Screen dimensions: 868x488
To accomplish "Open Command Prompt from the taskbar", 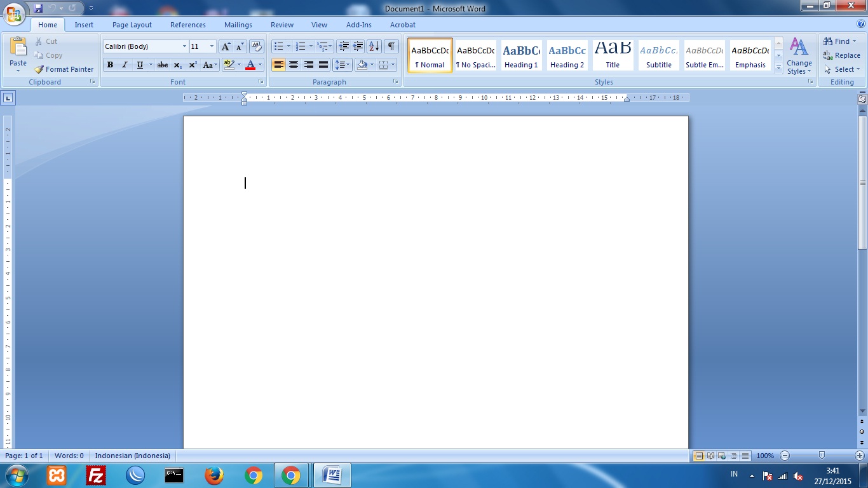I will coord(174,475).
